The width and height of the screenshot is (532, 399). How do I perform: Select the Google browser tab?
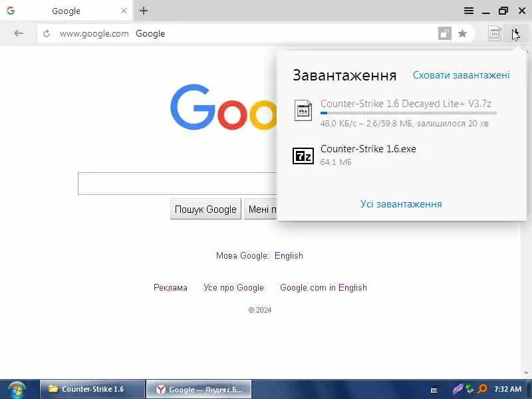pyautogui.click(x=66, y=11)
